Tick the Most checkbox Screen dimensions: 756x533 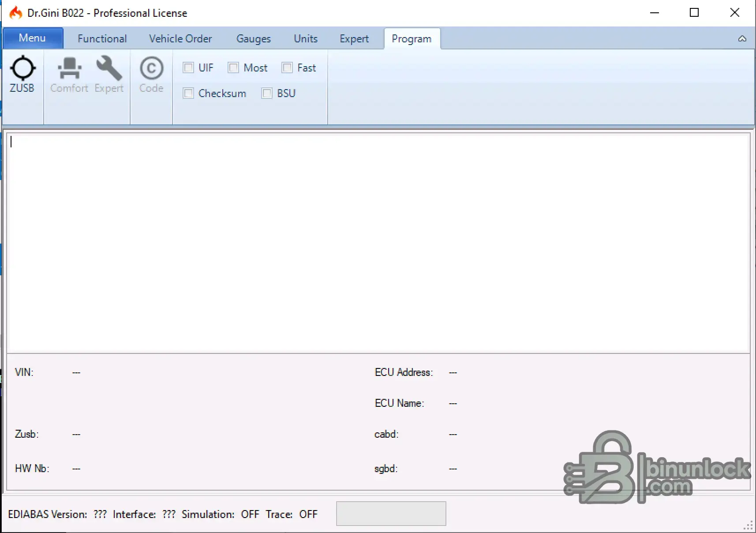pos(233,68)
